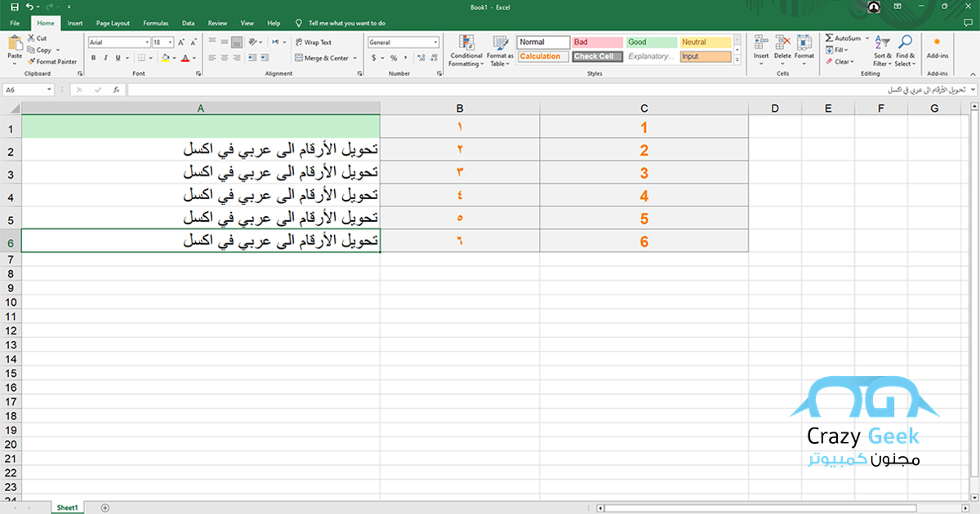Cut the selected cells

click(37, 38)
